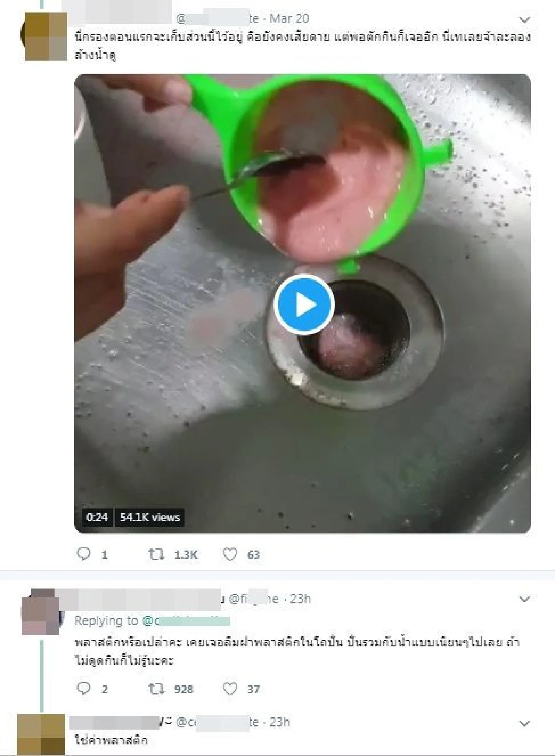Viewport: 555px width, 756px height.
Task: Like the reply with 37 likes
Action: point(230,689)
